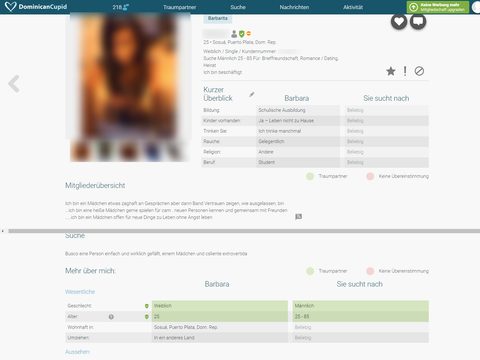Click the 'Männlich' sought gender cell

tap(361, 306)
